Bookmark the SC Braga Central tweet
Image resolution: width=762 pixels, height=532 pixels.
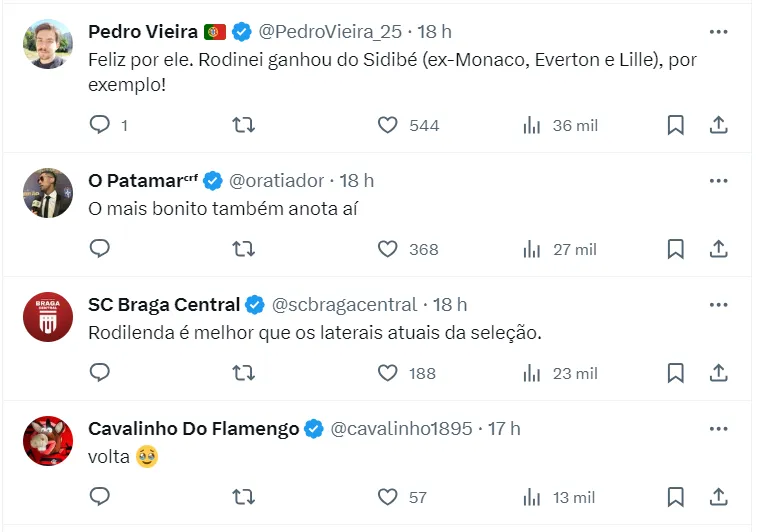pos(675,373)
